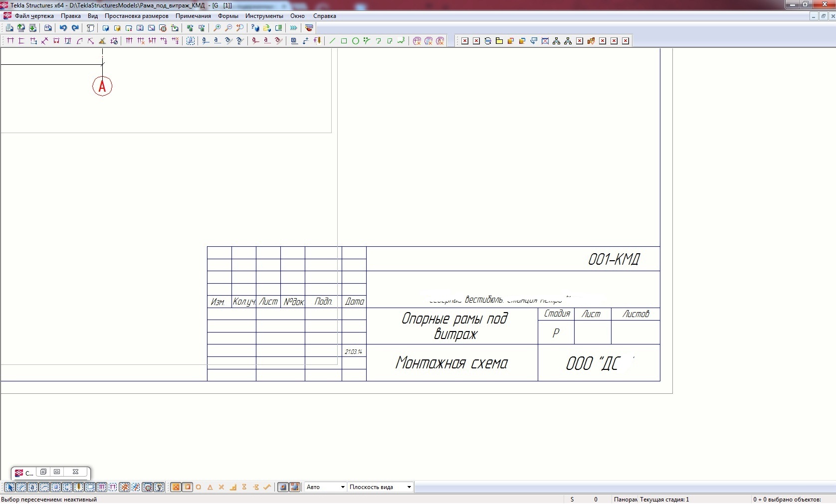836x504 pixels.
Task: Click the print drawing icon
Action: coord(48,28)
